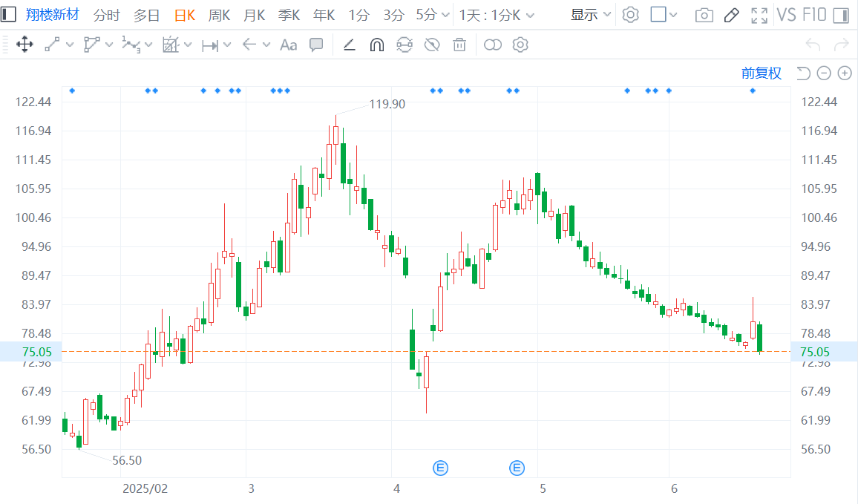Expand channel tool options arrow
858x504 pixels.
(109, 45)
